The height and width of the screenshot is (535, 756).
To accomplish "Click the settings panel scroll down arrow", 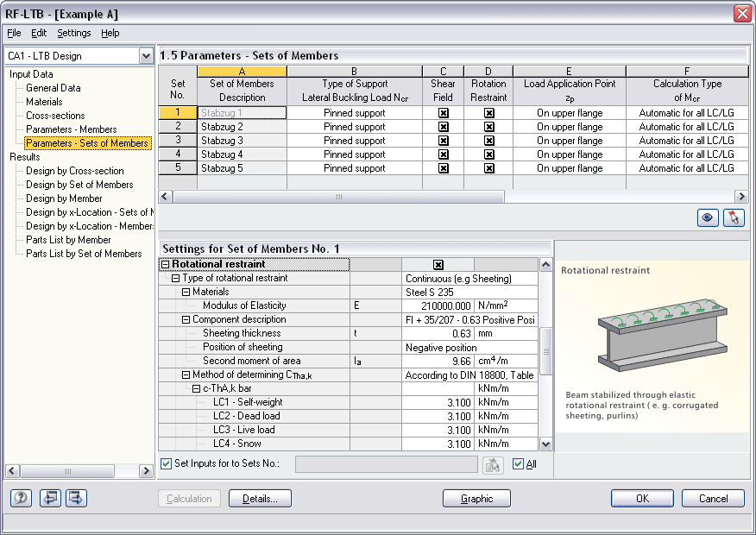I will point(545,444).
